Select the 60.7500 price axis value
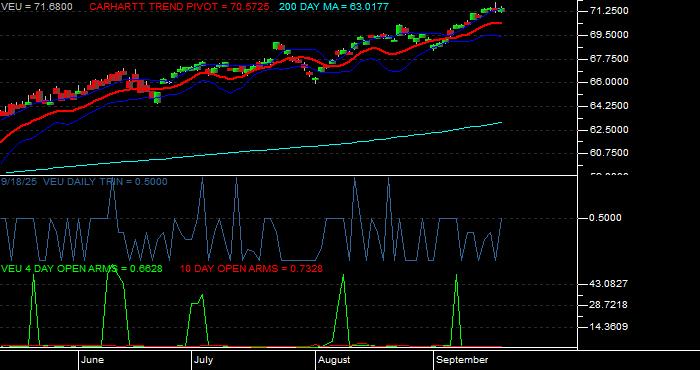700x370 pixels. tap(609, 153)
